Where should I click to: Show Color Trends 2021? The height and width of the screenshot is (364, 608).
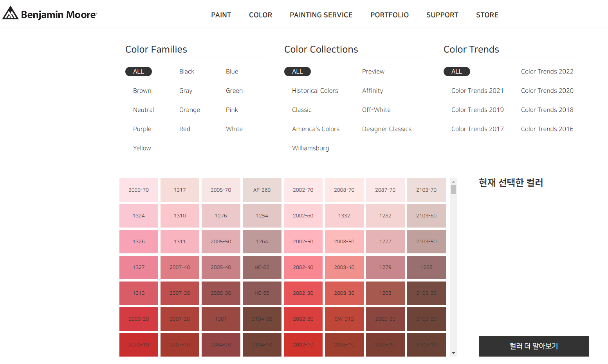coord(478,91)
